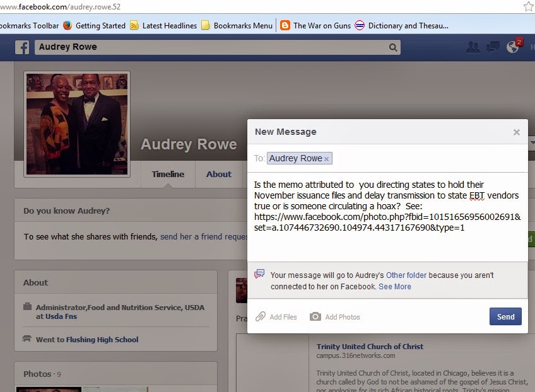This screenshot has height=392, width=535.
Task: Click Add Files label
Action: coord(283,317)
